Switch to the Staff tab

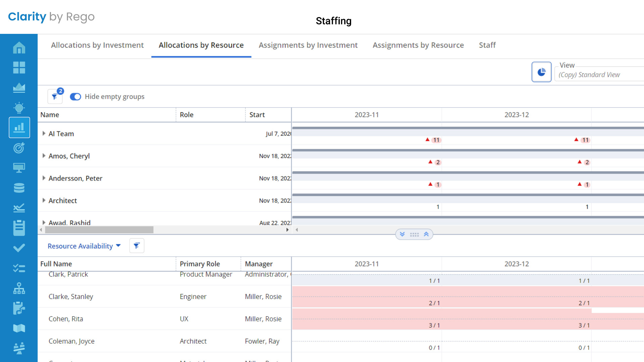(x=487, y=45)
